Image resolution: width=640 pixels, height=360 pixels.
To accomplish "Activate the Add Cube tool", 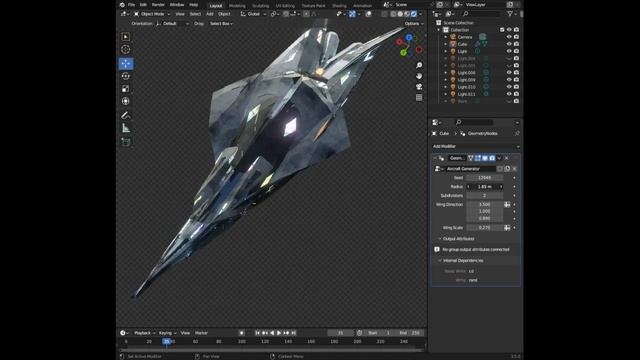I will point(126,142).
